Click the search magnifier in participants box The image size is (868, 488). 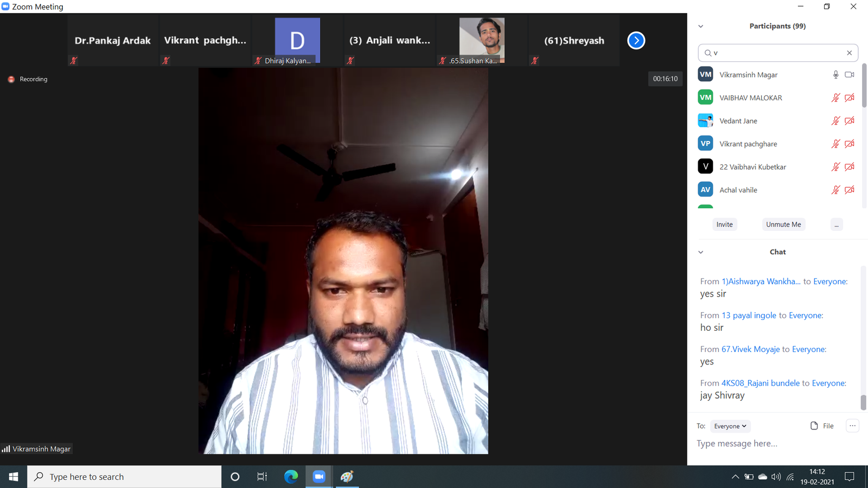707,53
